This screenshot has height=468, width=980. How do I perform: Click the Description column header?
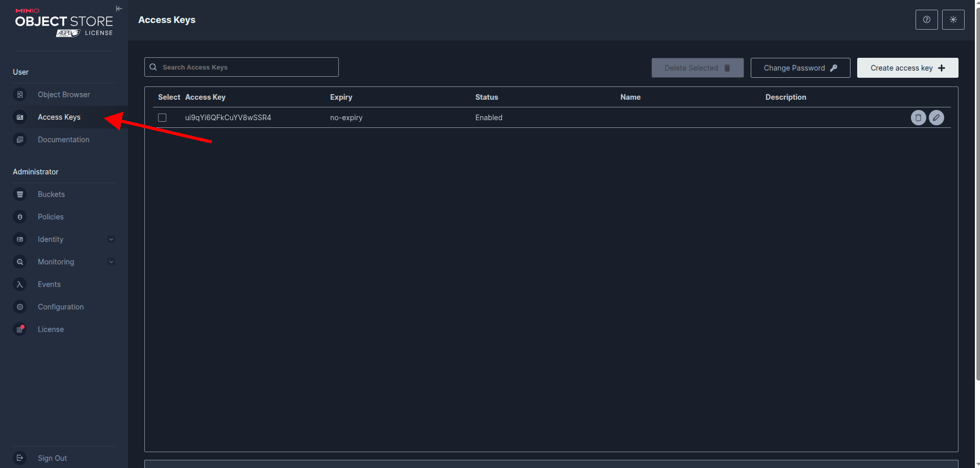coord(786,97)
